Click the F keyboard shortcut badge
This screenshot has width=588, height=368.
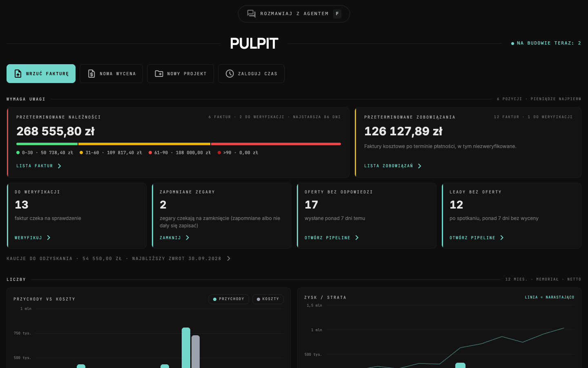[x=337, y=14]
